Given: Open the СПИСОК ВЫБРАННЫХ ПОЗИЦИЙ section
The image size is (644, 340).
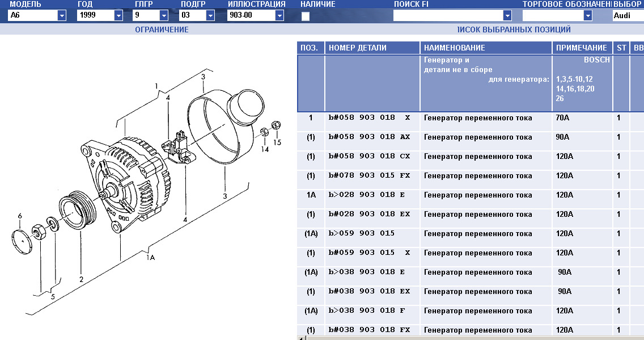Looking at the screenshot, I should click(x=514, y=30).
